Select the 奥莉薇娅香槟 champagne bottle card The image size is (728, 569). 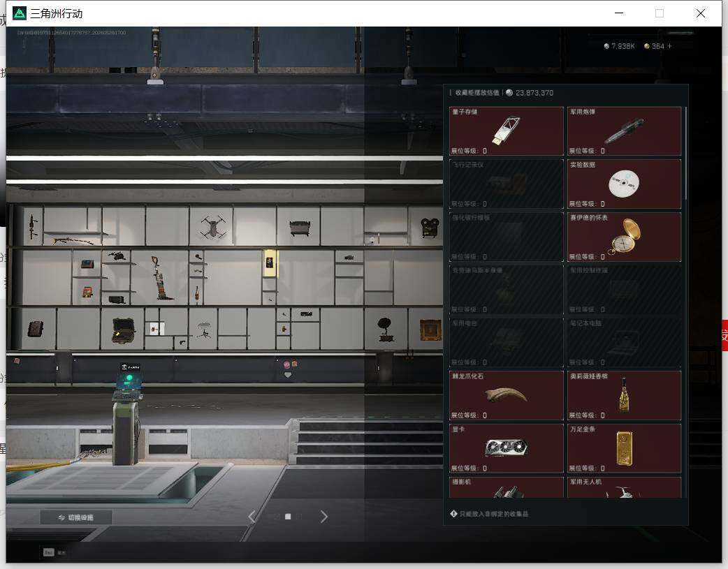coord(624,395)
